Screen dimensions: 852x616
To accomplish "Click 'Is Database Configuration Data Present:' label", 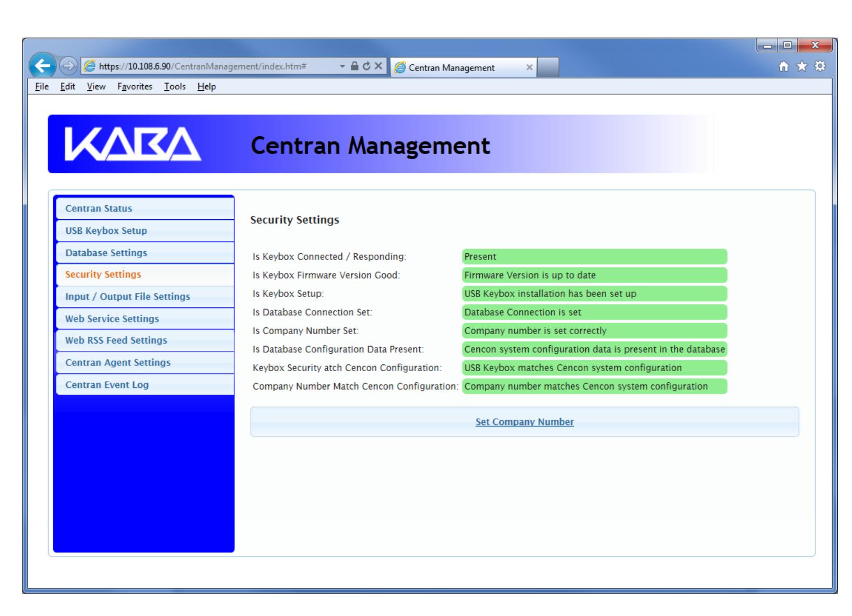I will coord(338,349).
